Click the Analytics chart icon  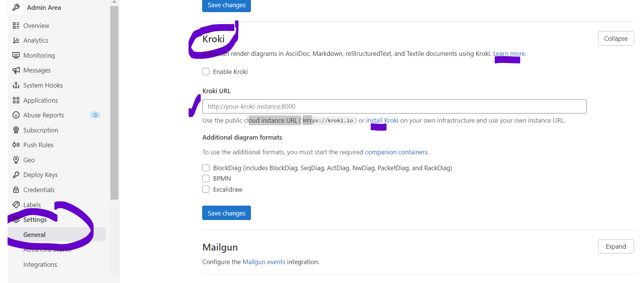(x=16, y=40)
